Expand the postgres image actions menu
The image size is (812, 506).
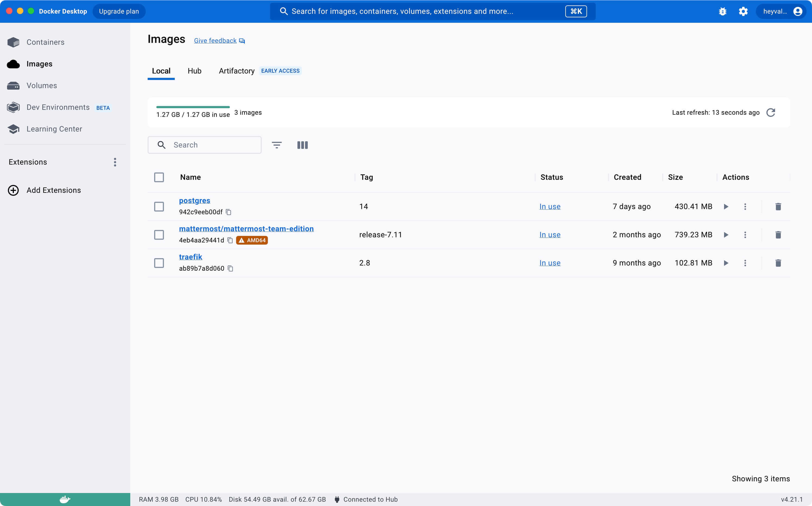click(746, 206)
